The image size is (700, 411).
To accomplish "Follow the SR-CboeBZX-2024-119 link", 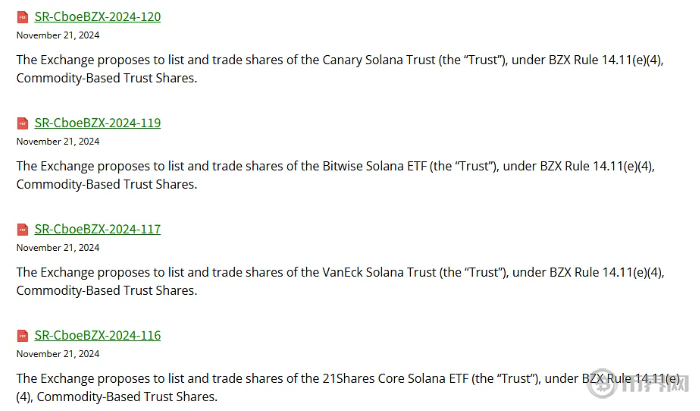I will click(97, 123).
